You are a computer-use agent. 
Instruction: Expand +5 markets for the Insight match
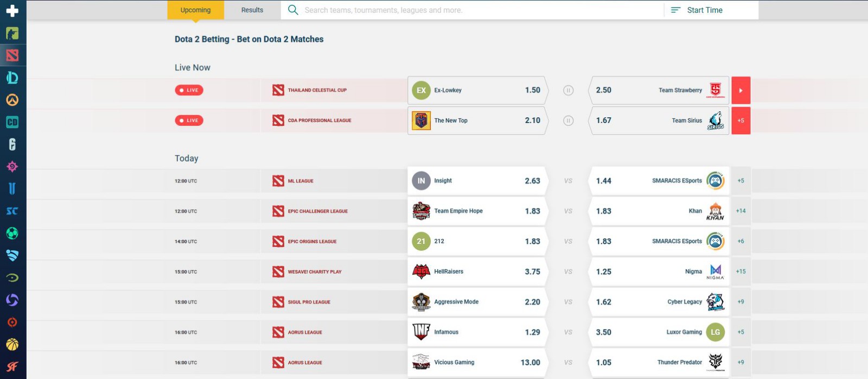(741, 181)
